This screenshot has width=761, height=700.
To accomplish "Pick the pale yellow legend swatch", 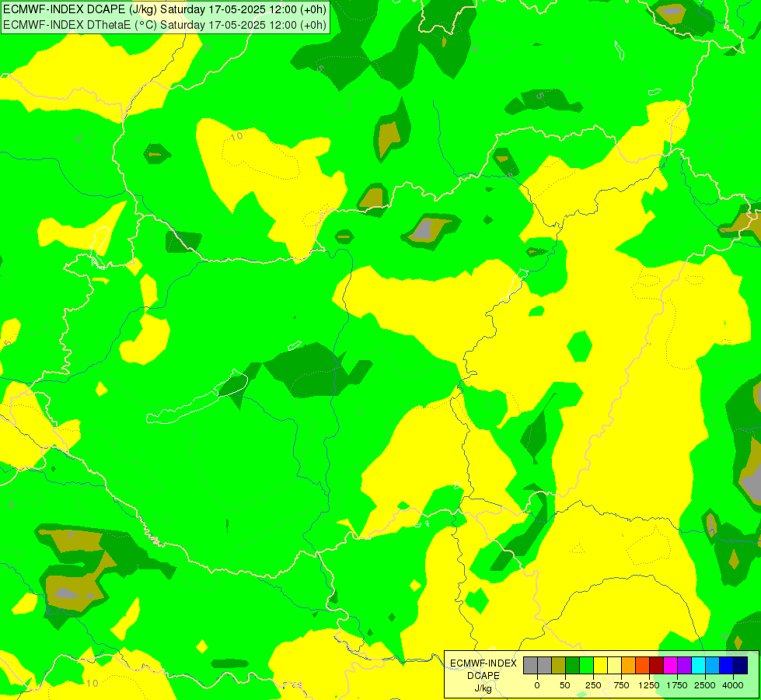I will tap(614, 665).
